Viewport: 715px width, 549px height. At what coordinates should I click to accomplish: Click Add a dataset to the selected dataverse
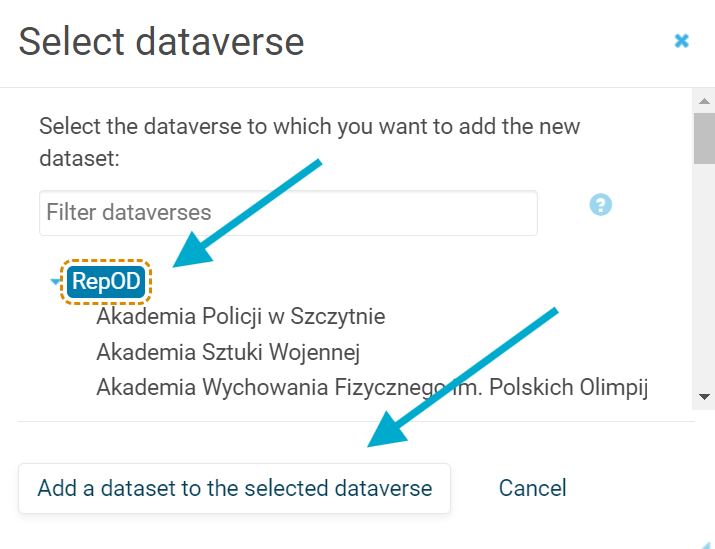click(x=234, y=488)
